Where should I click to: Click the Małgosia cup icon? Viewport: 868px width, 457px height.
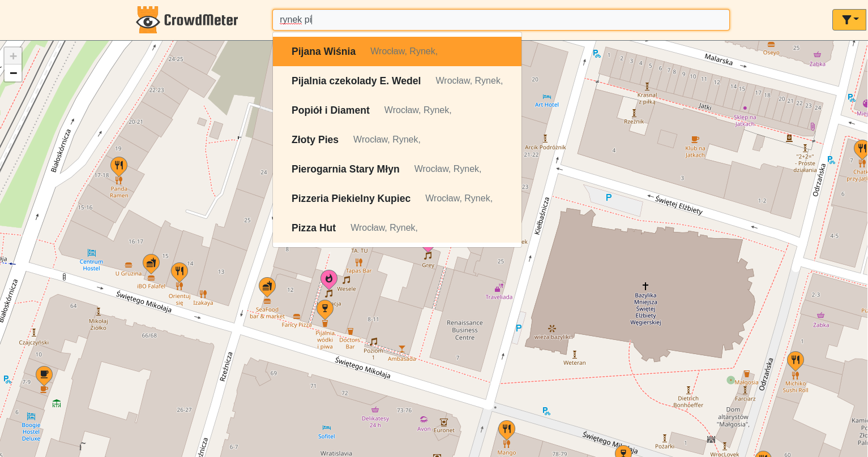click(x=747, y=374)
